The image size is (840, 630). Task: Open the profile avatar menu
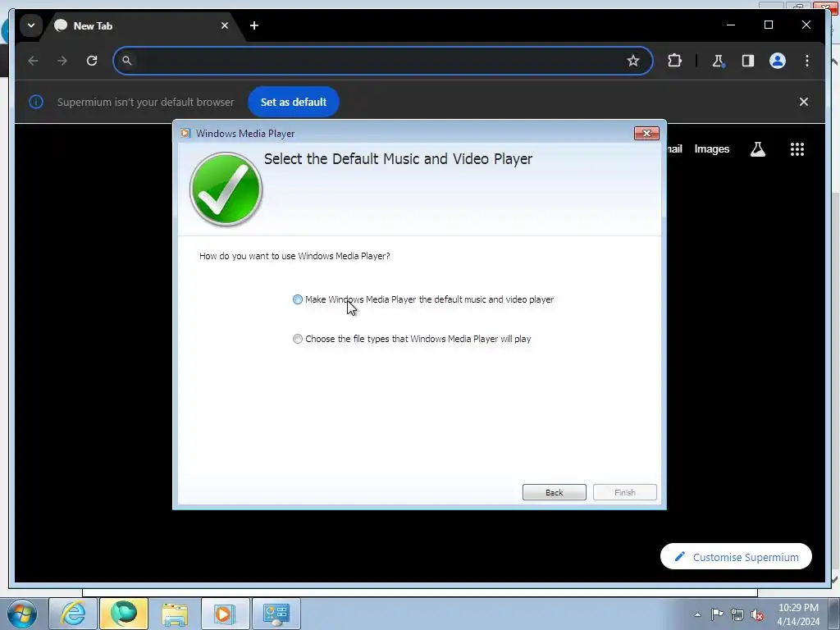(x=778, y=61)
